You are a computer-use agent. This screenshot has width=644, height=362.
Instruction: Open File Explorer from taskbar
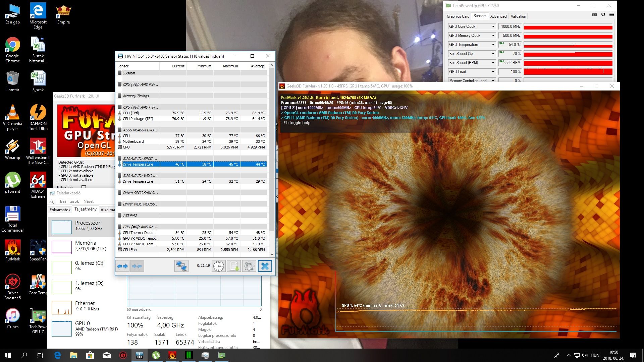click(x=74, y=355)
